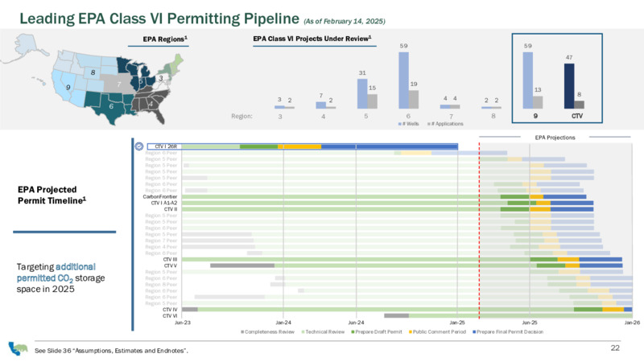The image size is (644, 362).
Task: Click the gray completeness segment of CTV VI row
Action: click(x=396, y=315)
